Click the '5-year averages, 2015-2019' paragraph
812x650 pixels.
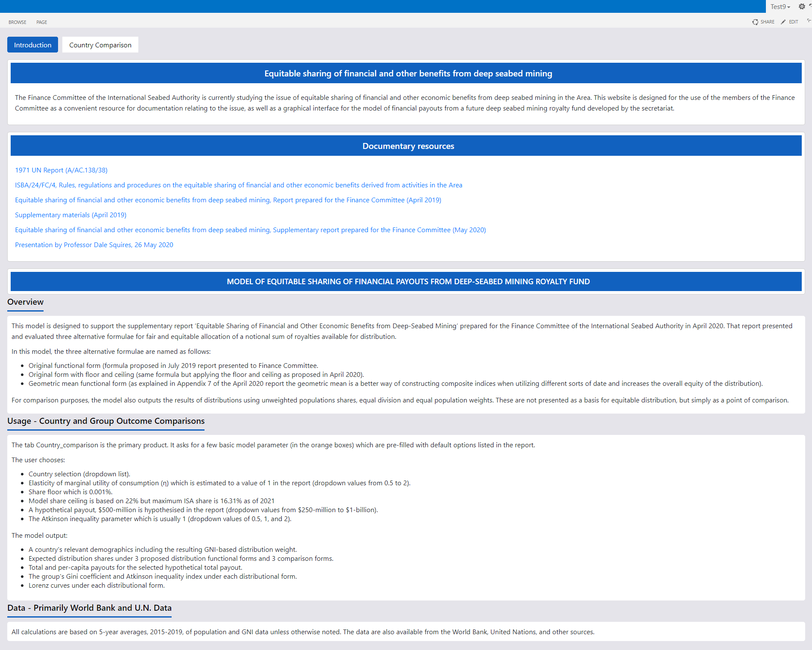coord(303,632)
